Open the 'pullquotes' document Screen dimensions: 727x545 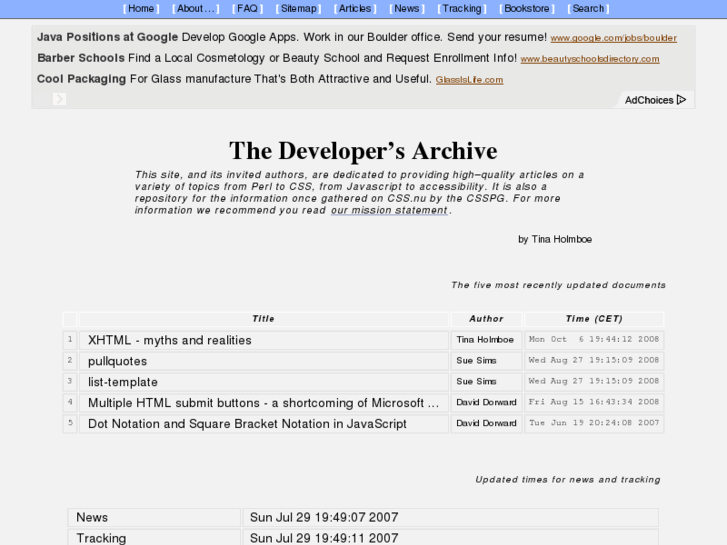pyautogui.click(x=117, y=361)
